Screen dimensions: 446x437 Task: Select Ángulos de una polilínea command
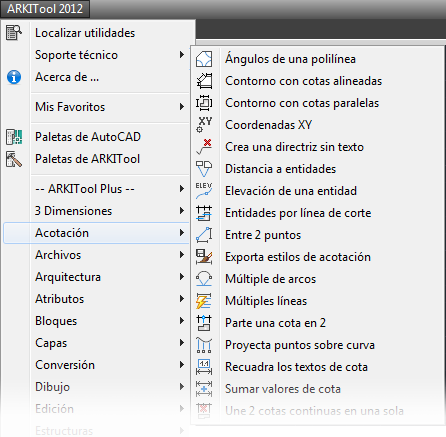point(290,59)
